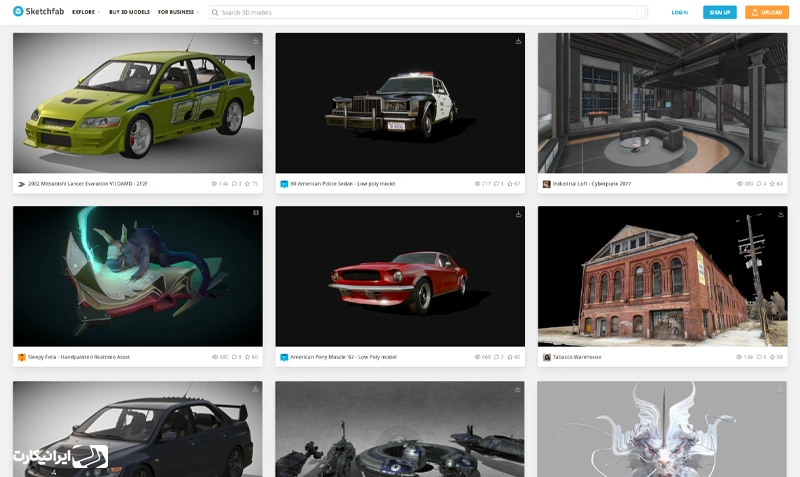Like the Industrial Loft model via star
Viewport: 800px width, 477px height.
(772, 184)
